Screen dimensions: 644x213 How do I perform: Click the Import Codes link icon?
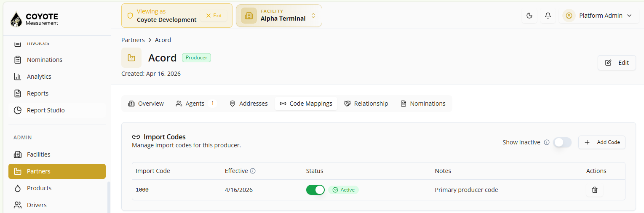point(136,137)
